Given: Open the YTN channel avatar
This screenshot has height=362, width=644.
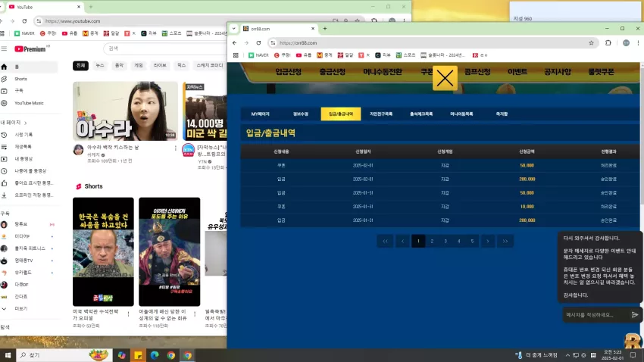Looking at the screenshot, I should tap(188, 150).
